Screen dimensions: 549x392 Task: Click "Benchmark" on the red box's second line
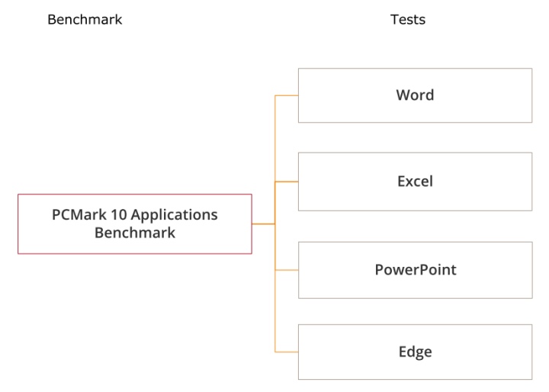(x=135, y=233)
